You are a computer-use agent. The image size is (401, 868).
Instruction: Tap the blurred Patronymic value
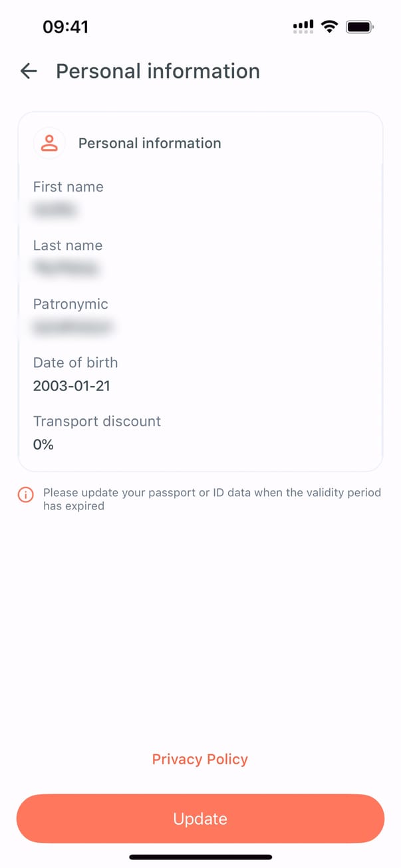[72, 327]
